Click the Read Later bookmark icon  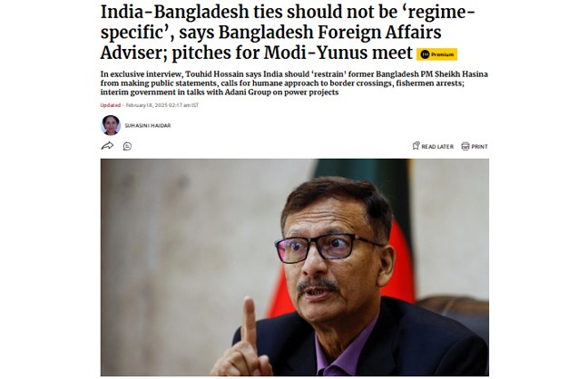click(416, 146)
